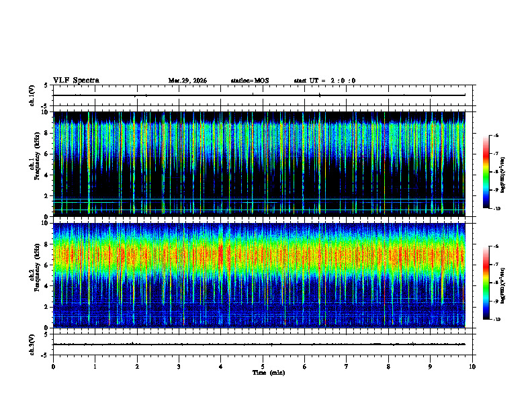Image resolution: width=532 pixels, height=411 pixels.
Task: Click the "10" kHz tick of ch.1 spectrogram
Action: tap(46, 112)
